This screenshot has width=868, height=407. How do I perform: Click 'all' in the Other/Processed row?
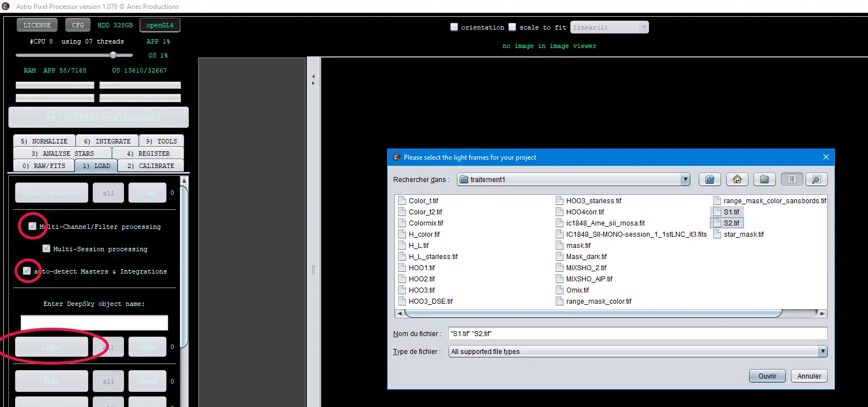[x=108, y=193]
